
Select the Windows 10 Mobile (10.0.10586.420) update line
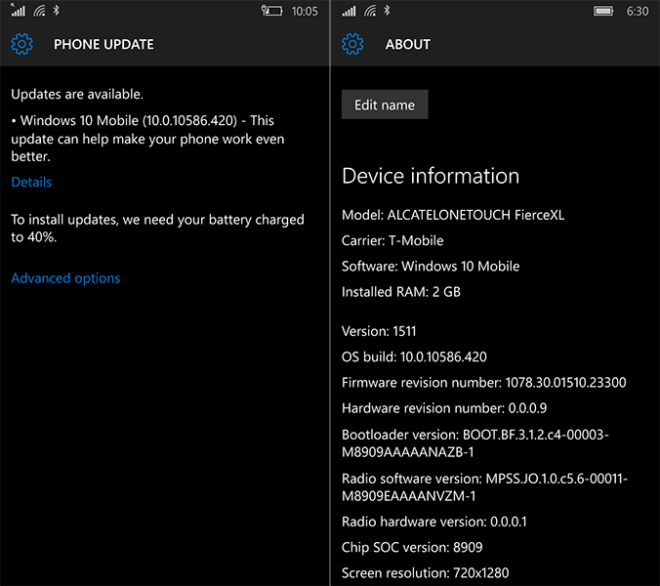click(x=148, y=139)
